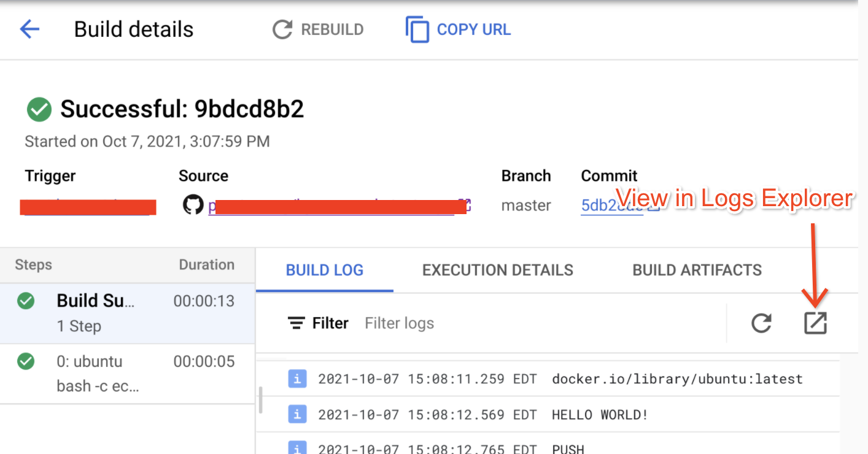Click the GitHub source repository icon
This screenshot has height=454, width=868.
click(193, 205)
